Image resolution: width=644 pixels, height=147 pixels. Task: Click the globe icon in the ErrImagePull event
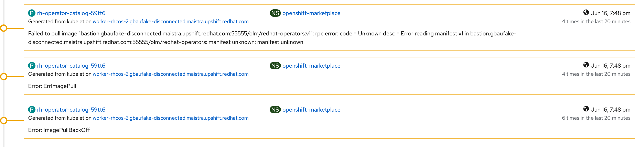[x=586, y=65]
